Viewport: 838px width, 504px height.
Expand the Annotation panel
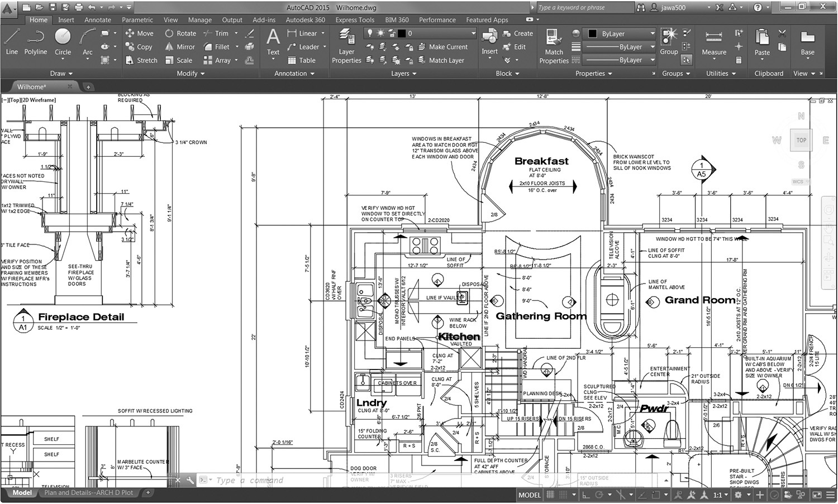point(294,74)
